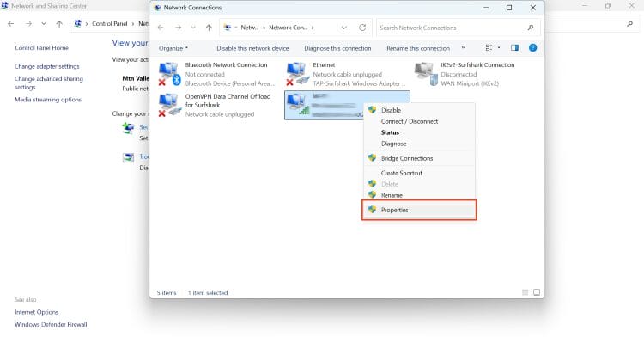Select IKEv2-Surfshark Connection icon
The image size is (644, 337).
[426, 74]
